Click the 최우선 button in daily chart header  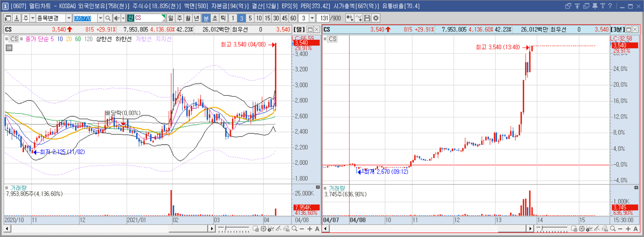(240, 30)
